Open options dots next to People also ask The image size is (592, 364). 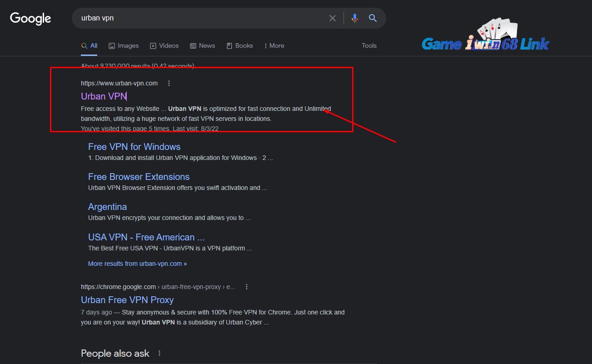tap(159, 354)
